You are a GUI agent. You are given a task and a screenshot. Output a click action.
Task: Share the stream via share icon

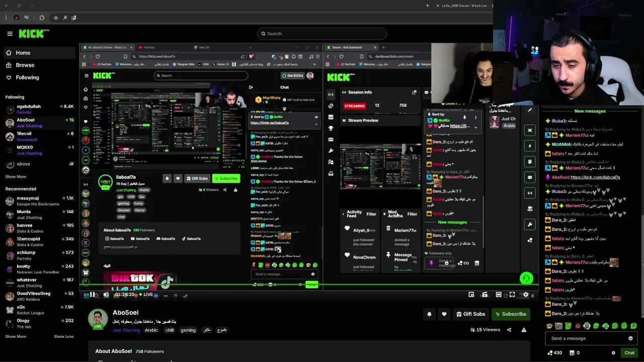(509, 330)
